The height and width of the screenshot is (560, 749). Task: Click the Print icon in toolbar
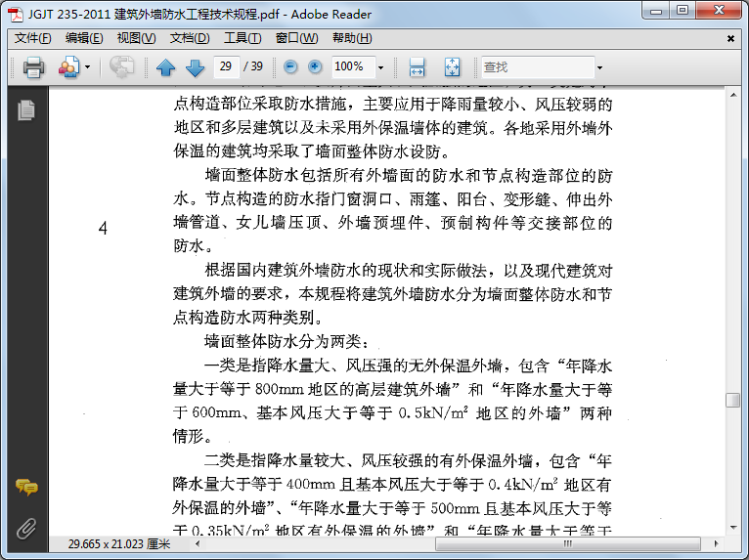click(x=33, y=66)
